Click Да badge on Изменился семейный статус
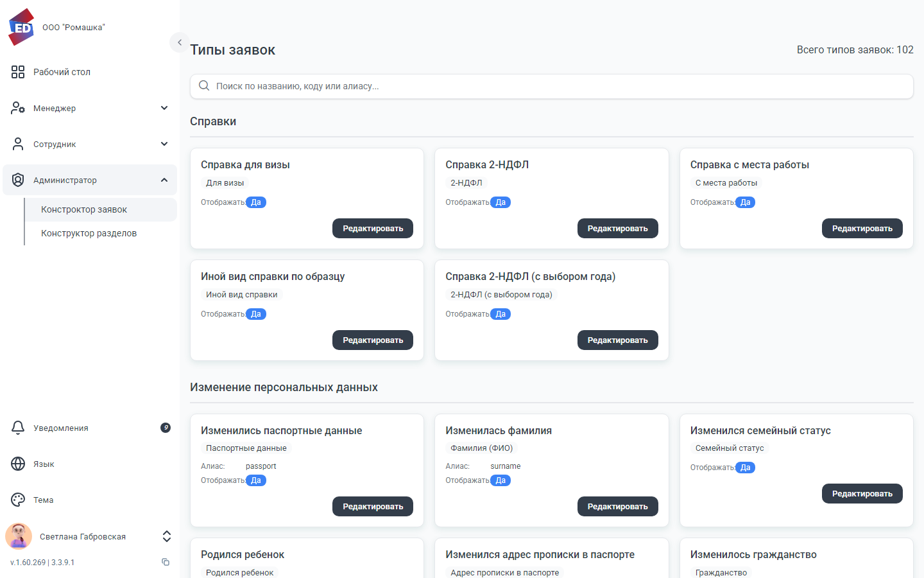This screenshot has height=578, width=924. tap(745, 468)
